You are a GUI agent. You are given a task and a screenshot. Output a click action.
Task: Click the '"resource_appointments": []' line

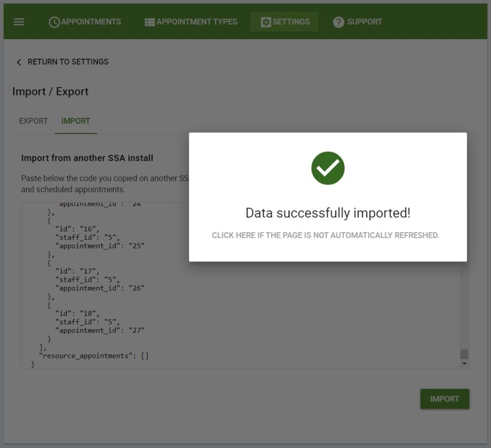[94, 356]
